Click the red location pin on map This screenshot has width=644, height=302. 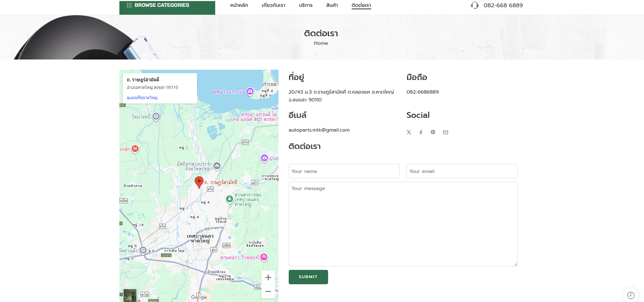point(199,182)
